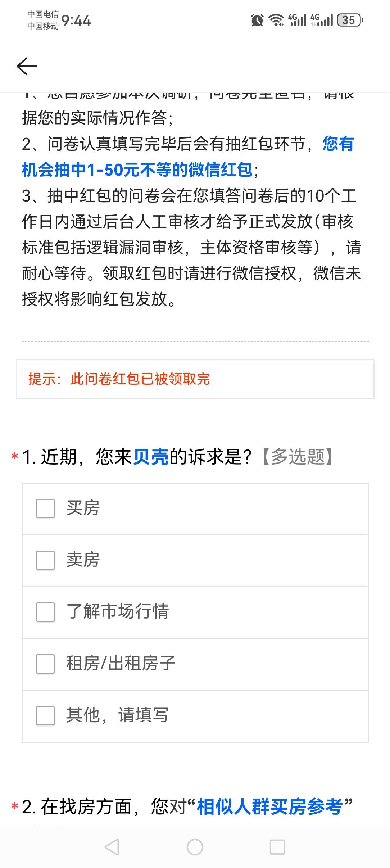Tap the Wi-Fi status icon

pyautogui.click(x=276, y=20)
